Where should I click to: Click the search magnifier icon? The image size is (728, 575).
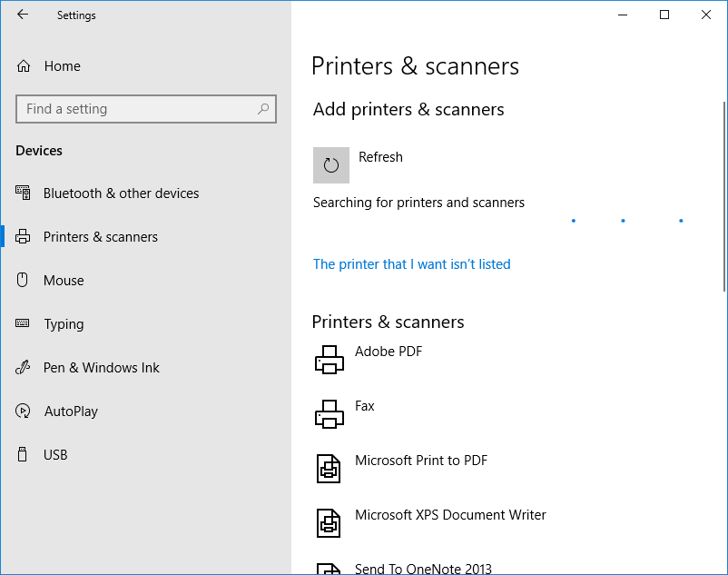click(x=263, y=109)
